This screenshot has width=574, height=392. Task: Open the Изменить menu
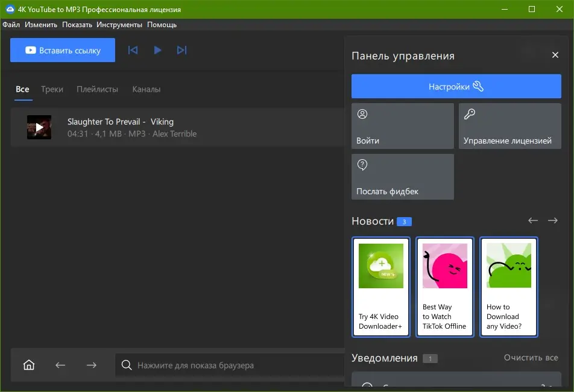point(41,25)
